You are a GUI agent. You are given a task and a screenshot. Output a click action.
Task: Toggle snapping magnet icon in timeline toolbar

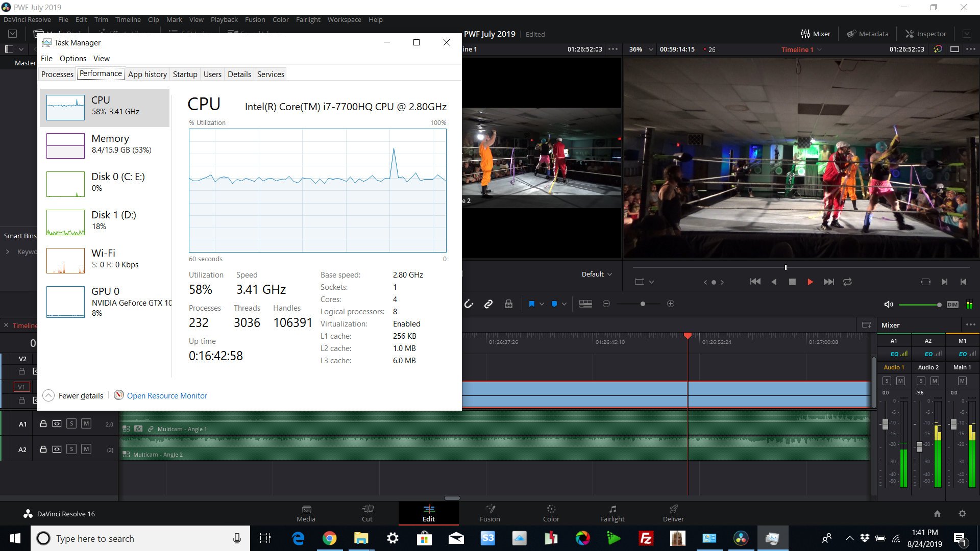[x=469, y=304]
